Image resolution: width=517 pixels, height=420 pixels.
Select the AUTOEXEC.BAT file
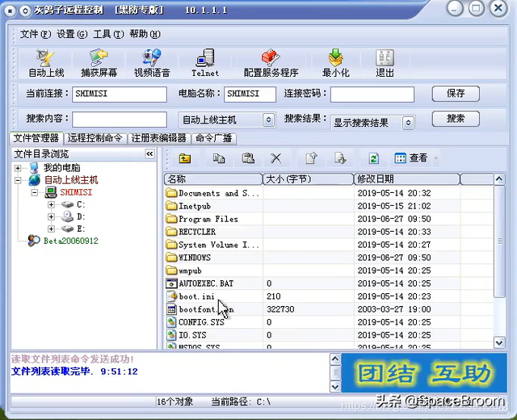click(206, 283)
